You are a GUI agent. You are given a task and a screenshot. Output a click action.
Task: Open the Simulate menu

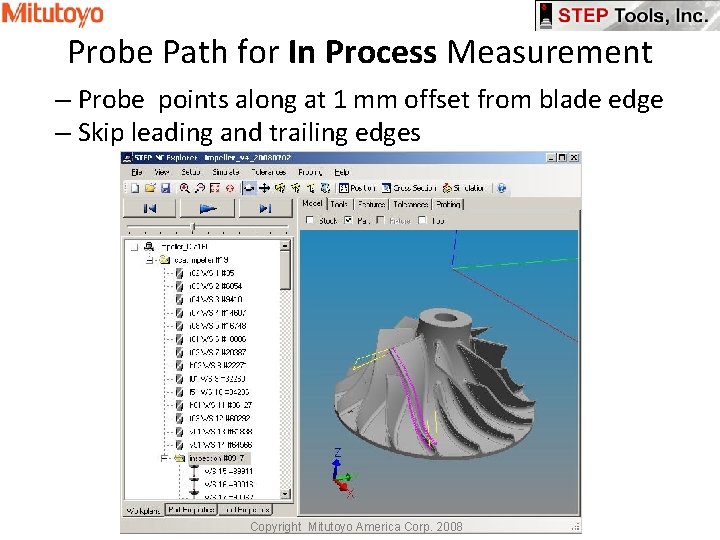(226, 172)
